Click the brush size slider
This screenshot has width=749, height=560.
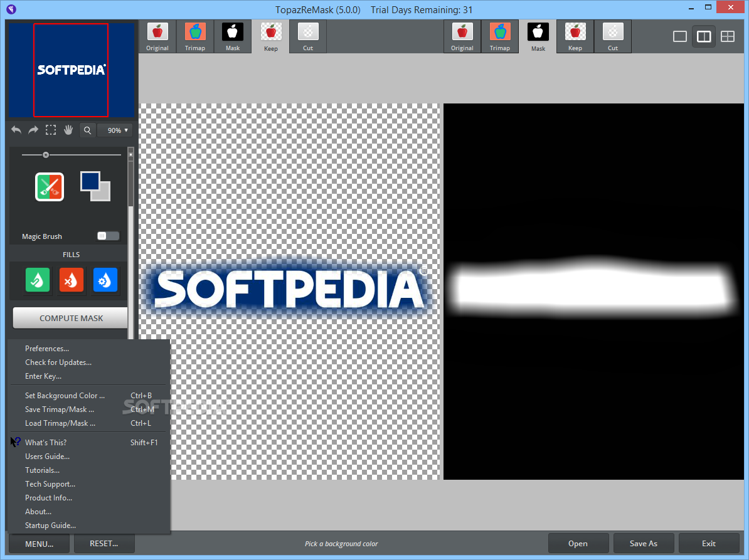click(x=71, y=155)
